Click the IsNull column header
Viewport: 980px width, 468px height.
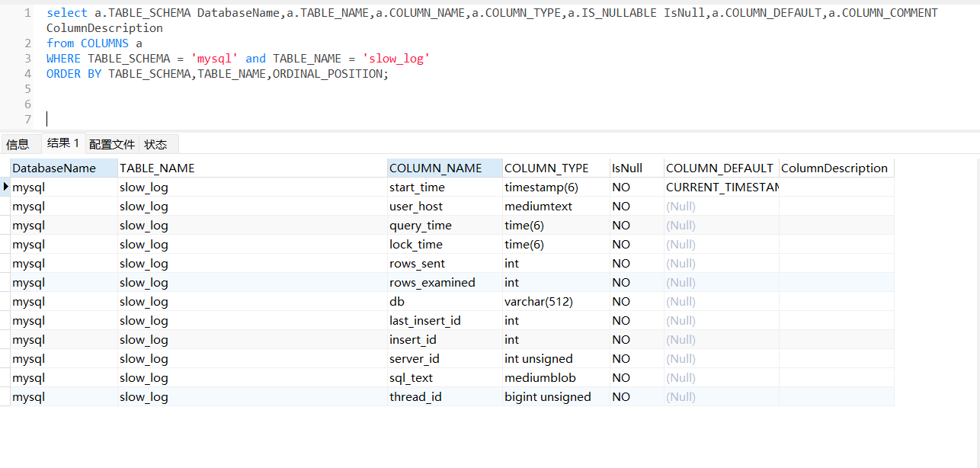pos(637,168)
